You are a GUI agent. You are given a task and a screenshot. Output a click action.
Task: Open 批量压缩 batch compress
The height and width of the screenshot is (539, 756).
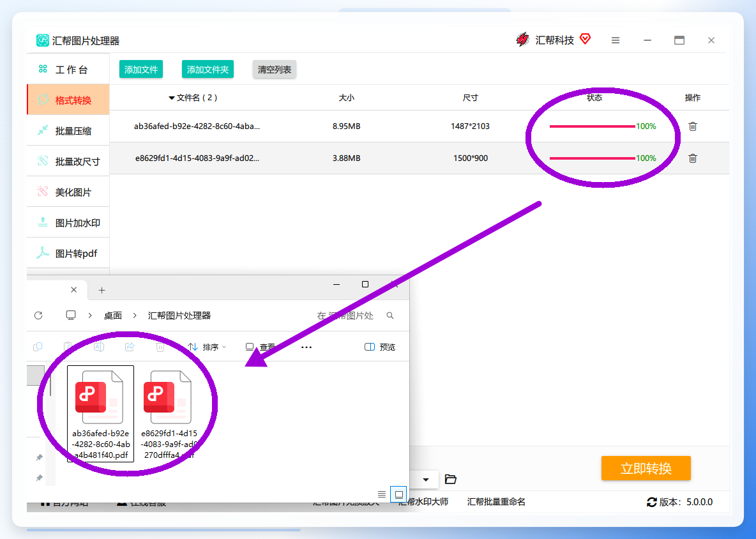(68, 131)
